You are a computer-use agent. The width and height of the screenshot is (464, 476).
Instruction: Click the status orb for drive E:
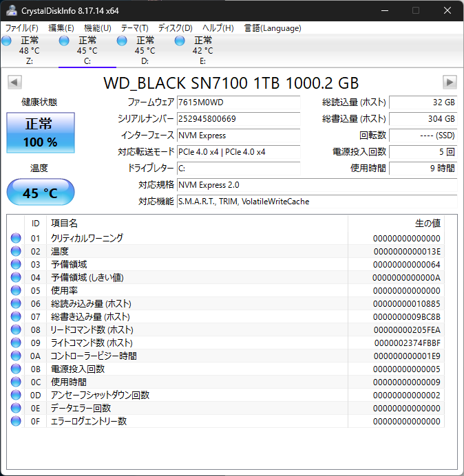(x=180, y=41)
